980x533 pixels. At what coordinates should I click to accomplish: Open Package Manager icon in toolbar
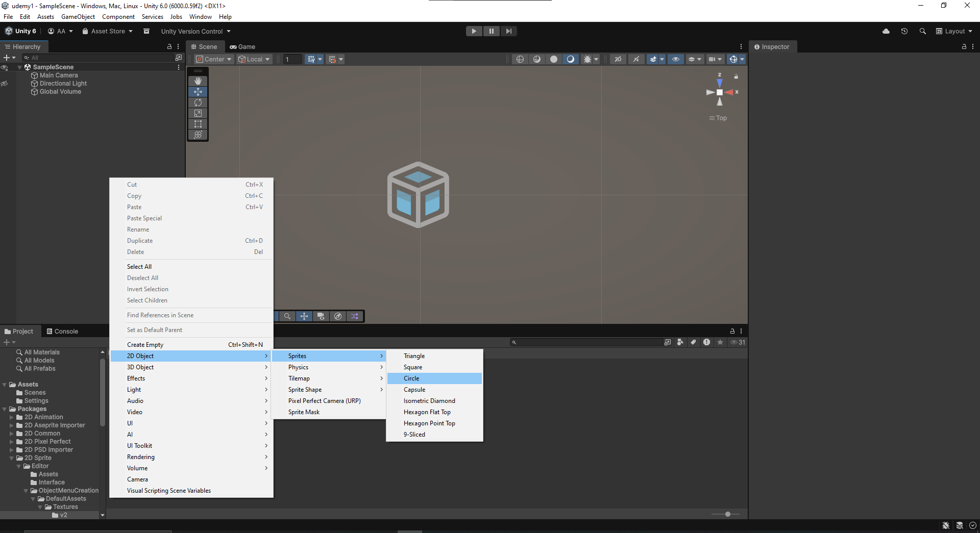point(146,31)
